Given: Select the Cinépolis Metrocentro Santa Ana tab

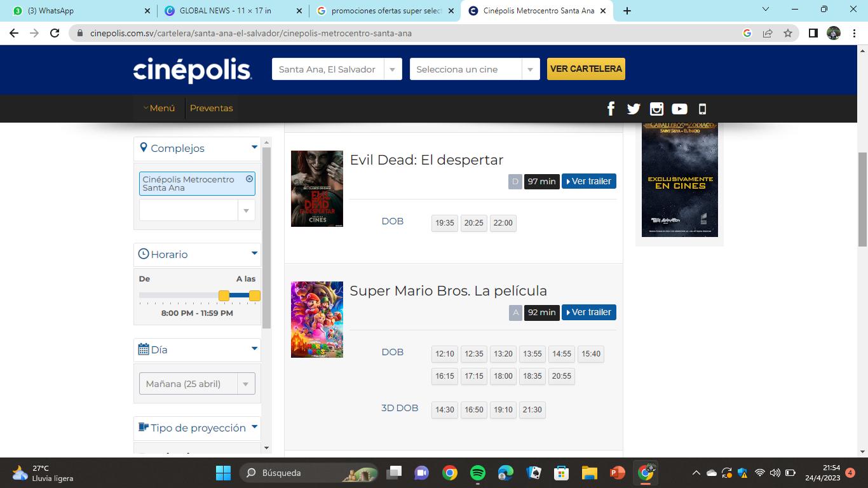Looking at the screenshot, I should click(x=537, y=11).
